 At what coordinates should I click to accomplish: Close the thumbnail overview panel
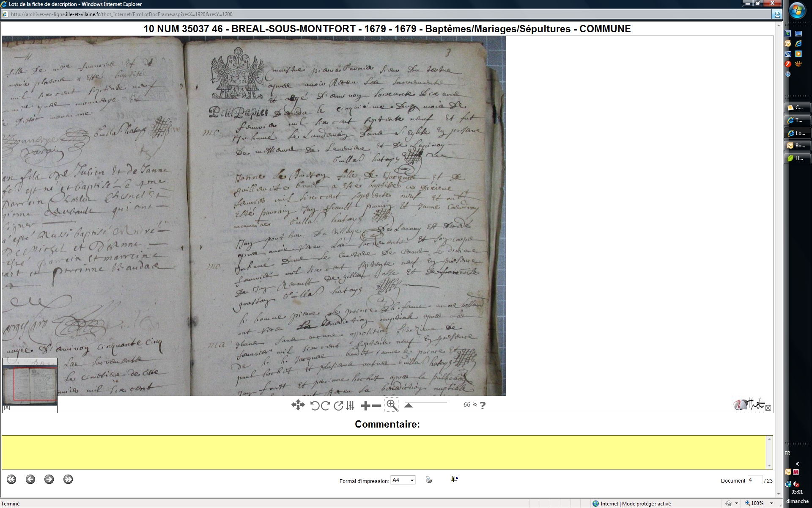[7, 408]
